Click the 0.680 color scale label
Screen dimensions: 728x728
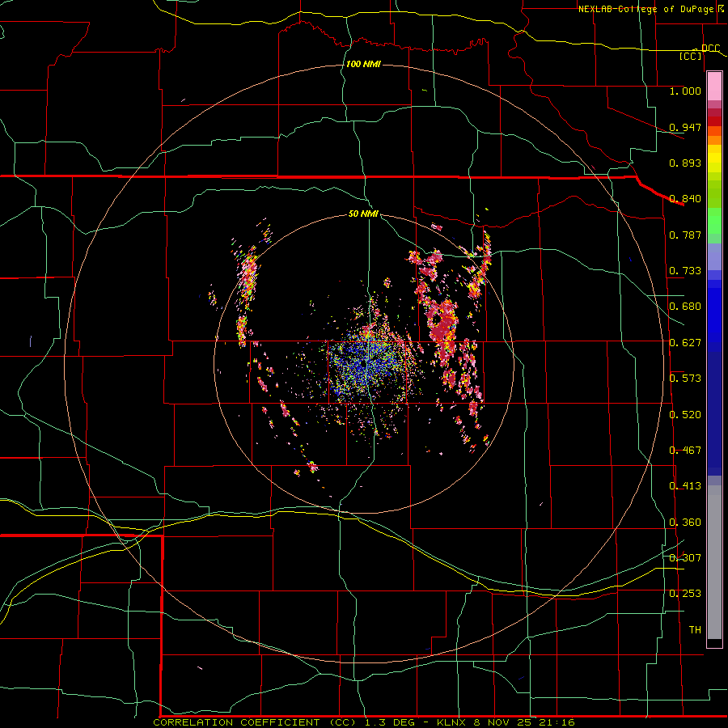(685, 307)
